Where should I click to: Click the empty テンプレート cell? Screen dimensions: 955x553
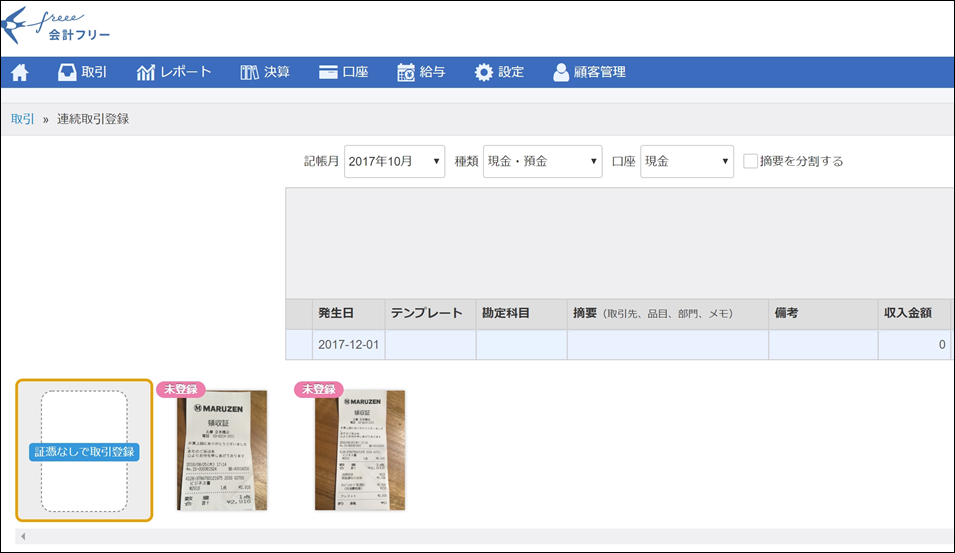[431, 345]
